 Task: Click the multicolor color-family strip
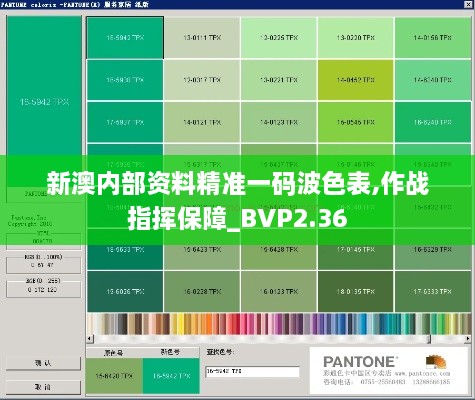pos(279,324)
